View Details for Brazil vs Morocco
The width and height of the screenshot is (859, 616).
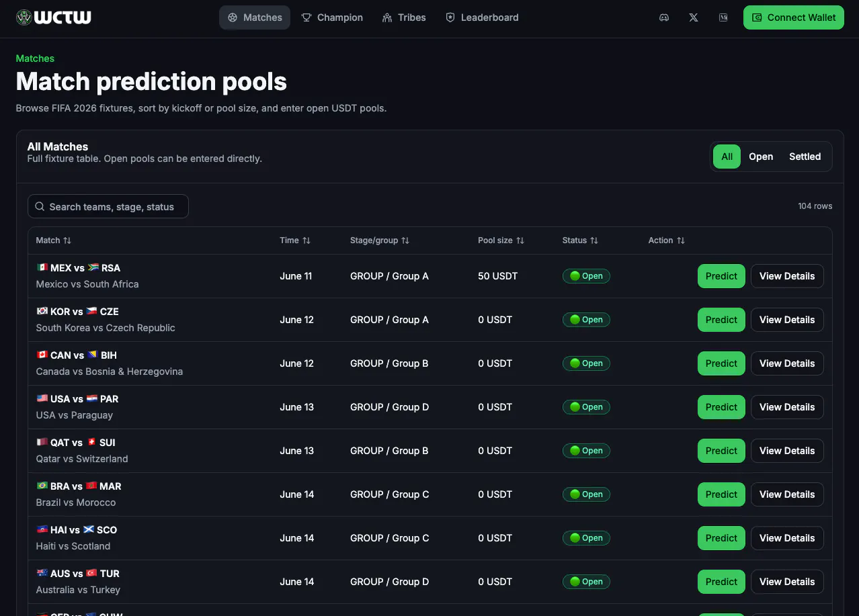click(x=787, y=494)
